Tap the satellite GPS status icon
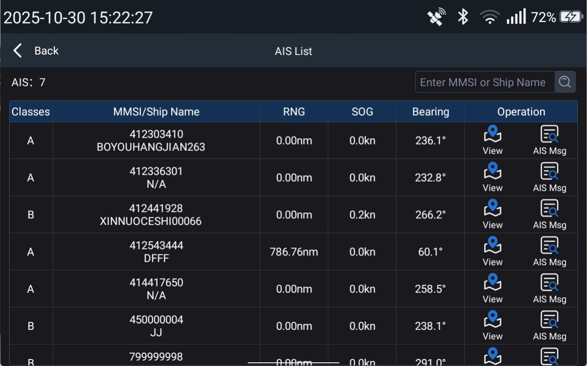This screenshot has height=366, width=588. click(x=436, y=17)
